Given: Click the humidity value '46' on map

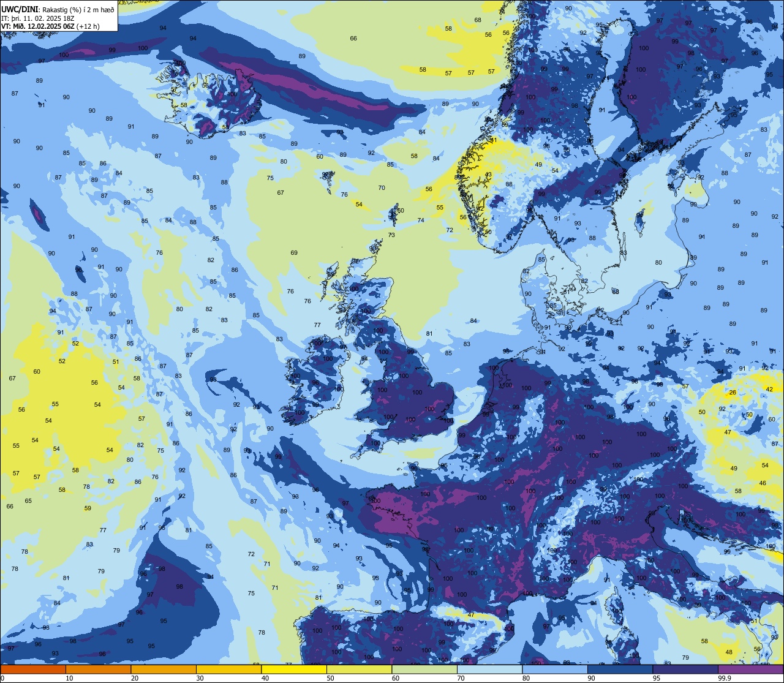Looking at the screenshot, I should coord(763,483).
